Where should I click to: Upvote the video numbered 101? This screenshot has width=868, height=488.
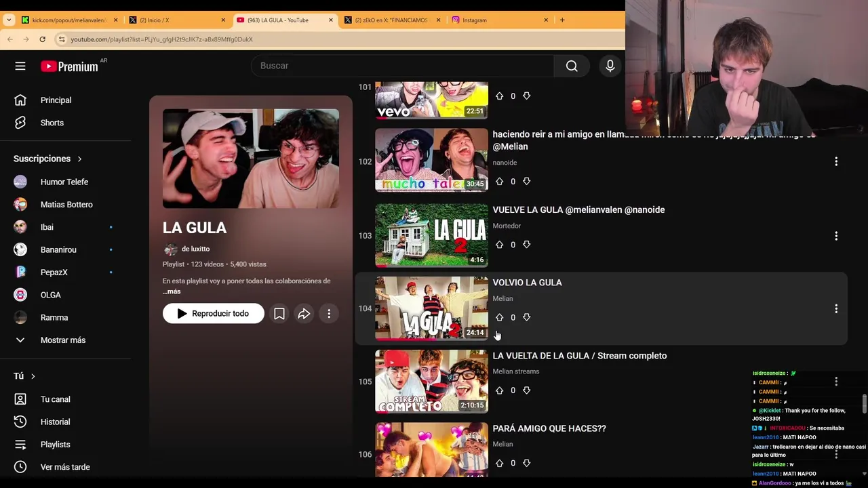click(500, 96)
